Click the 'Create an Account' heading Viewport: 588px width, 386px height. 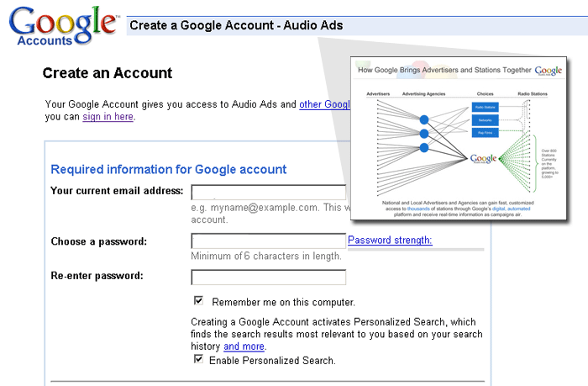coord(108,73)
